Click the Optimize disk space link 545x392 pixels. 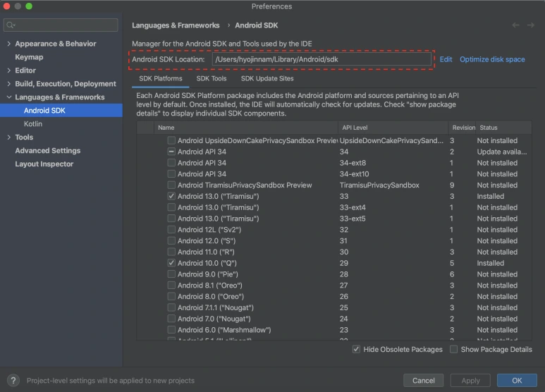(x=492, y=59)
